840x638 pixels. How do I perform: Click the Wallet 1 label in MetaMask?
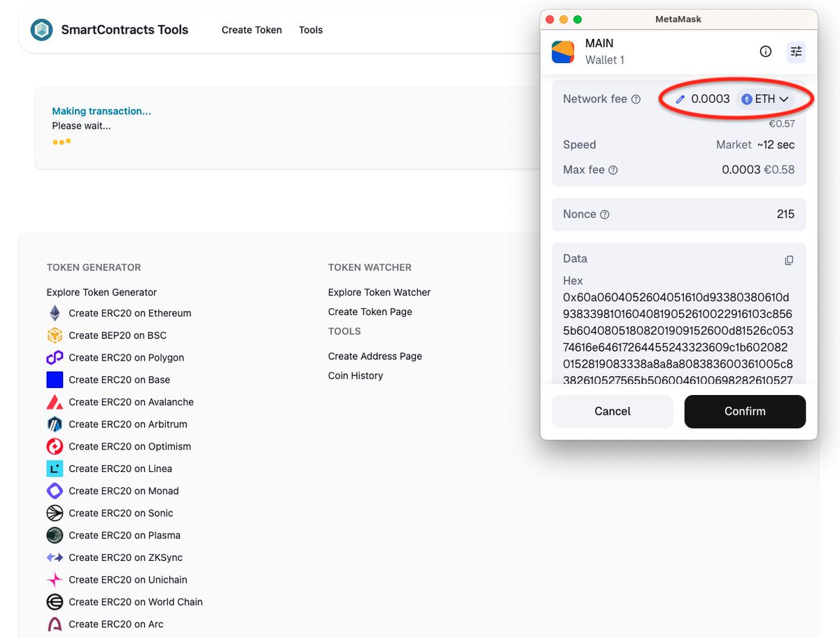coord(605,60)
